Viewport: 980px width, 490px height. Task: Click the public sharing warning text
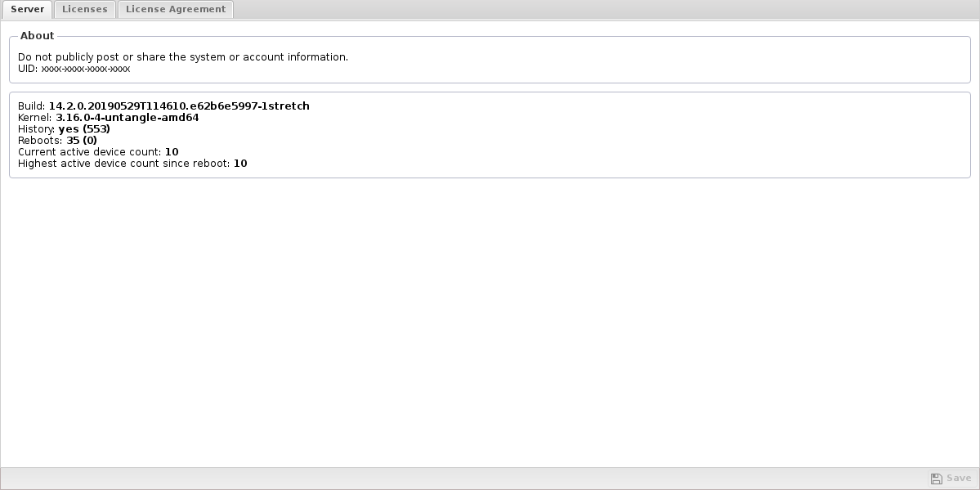(183, 57)
